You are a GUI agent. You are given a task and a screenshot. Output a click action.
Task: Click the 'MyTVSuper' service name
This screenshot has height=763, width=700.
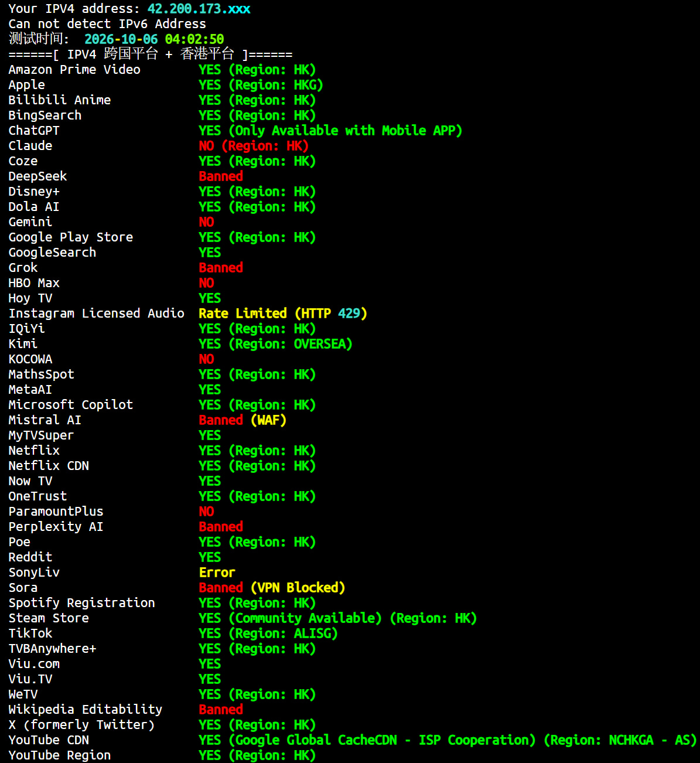[42, 435]
